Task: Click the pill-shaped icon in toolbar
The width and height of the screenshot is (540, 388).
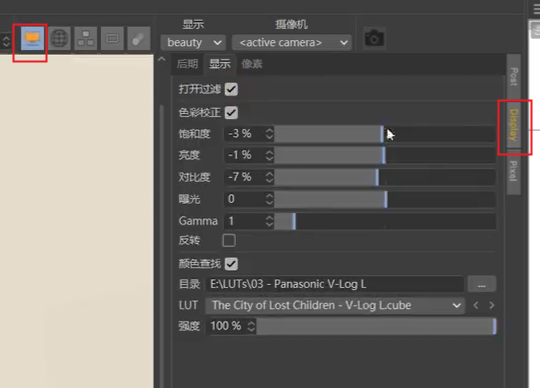Action: click(x=139, y=39)
